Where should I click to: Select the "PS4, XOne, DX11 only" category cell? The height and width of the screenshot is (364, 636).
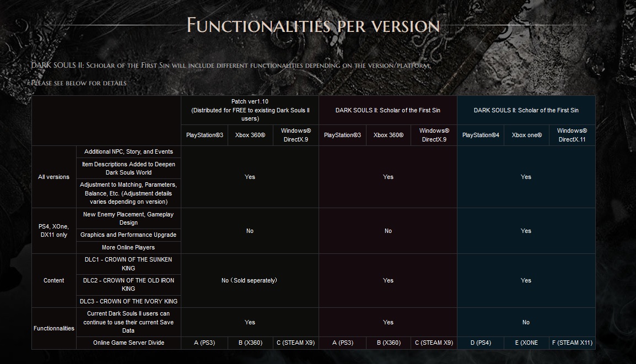click(x=54, y=231)
